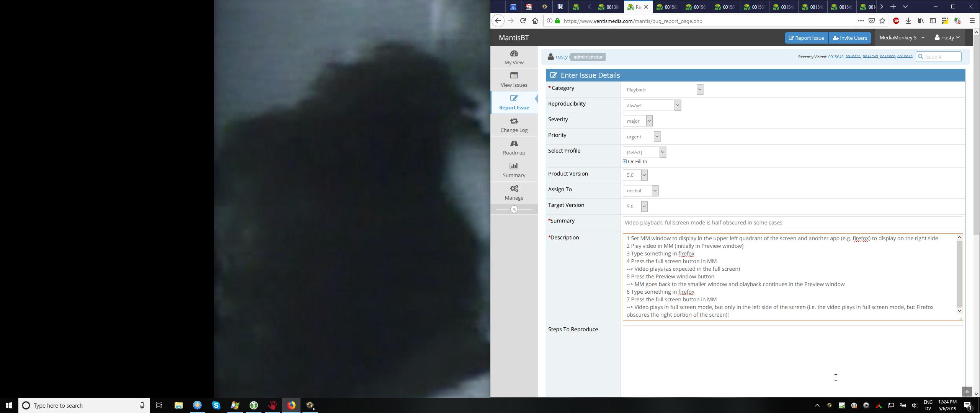Open the Severity dropdown
This screenshot has height=413, width=980.
637,121
